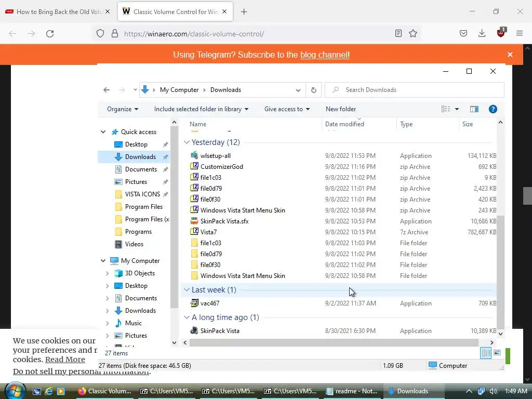532x399 pixels.
Task: Select the CustomizerGod zip archive icon
Action: point(194,167)
